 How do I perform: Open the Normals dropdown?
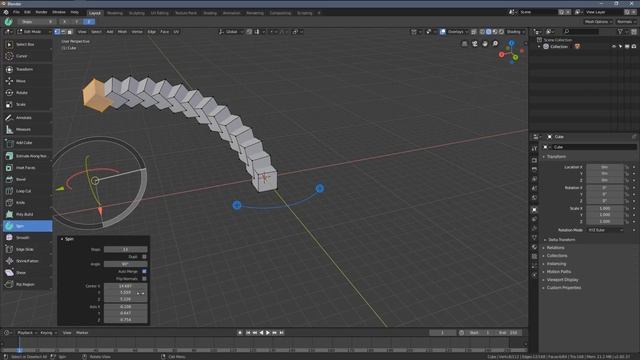coord(626,22)
